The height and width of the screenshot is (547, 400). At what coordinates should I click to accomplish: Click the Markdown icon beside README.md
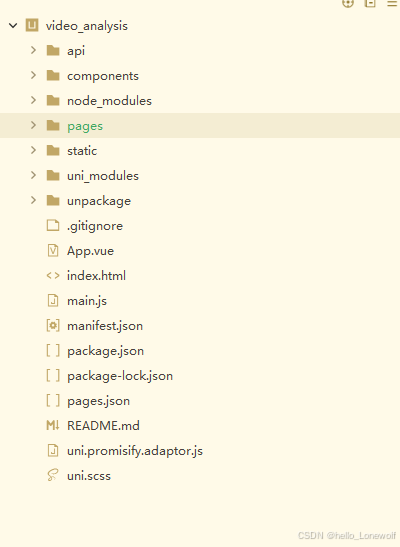(53, 425)
